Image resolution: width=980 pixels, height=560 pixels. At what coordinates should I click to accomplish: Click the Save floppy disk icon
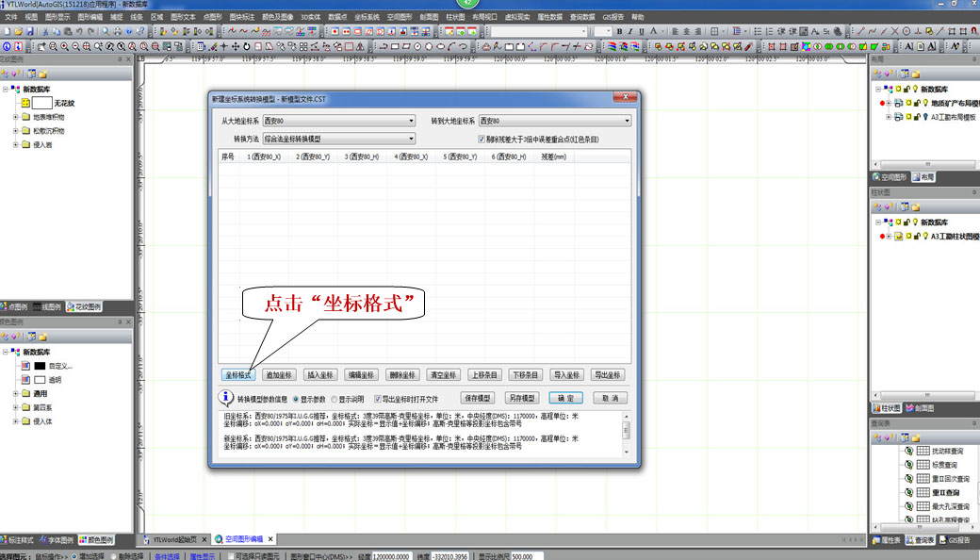pyautogui.click(x=29, y=30)
